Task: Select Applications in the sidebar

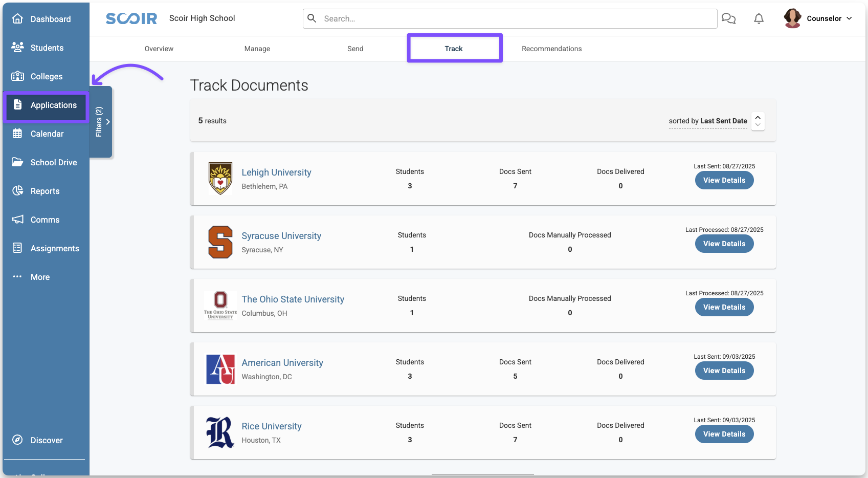Action: click(x=46, y=106)
